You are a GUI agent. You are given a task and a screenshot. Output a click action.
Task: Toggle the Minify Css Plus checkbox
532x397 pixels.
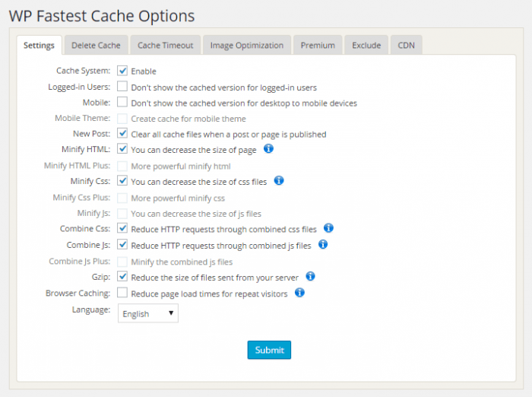point(122,198)
